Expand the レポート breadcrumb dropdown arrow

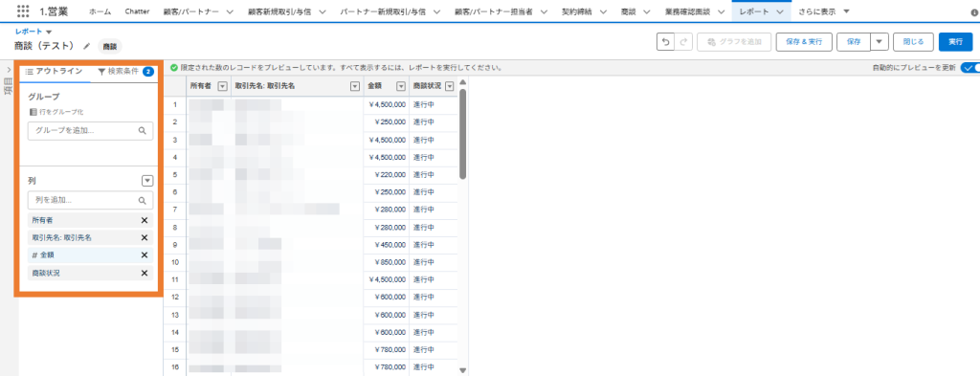click(49, 32)
